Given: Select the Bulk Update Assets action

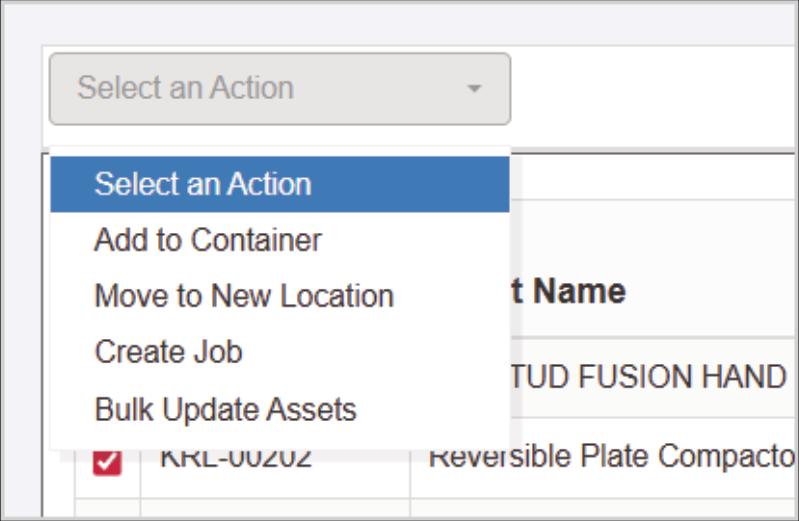Looking at the screenshot, I should pos(225,409).
